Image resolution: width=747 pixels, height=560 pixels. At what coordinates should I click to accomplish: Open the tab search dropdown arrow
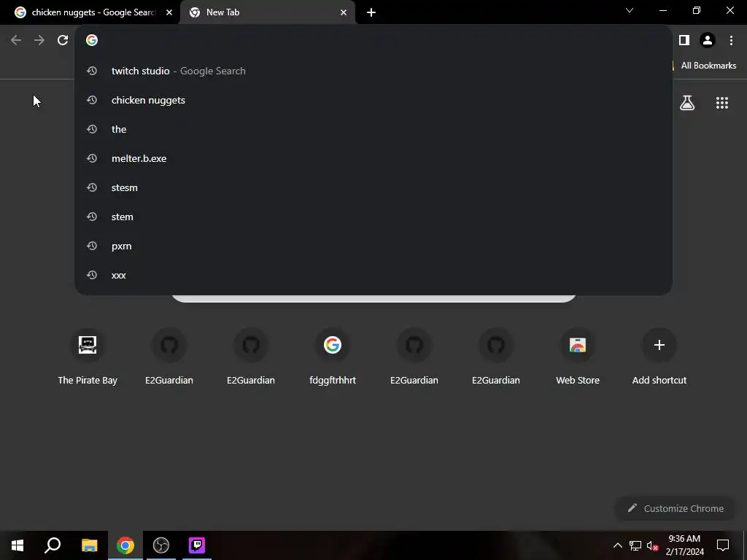coord(630,10)
